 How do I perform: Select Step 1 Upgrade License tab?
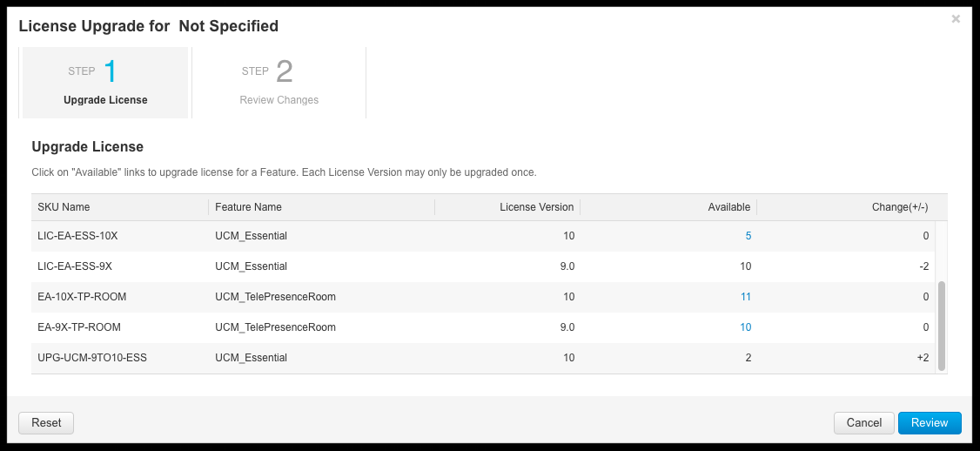[x=105, y=83]
